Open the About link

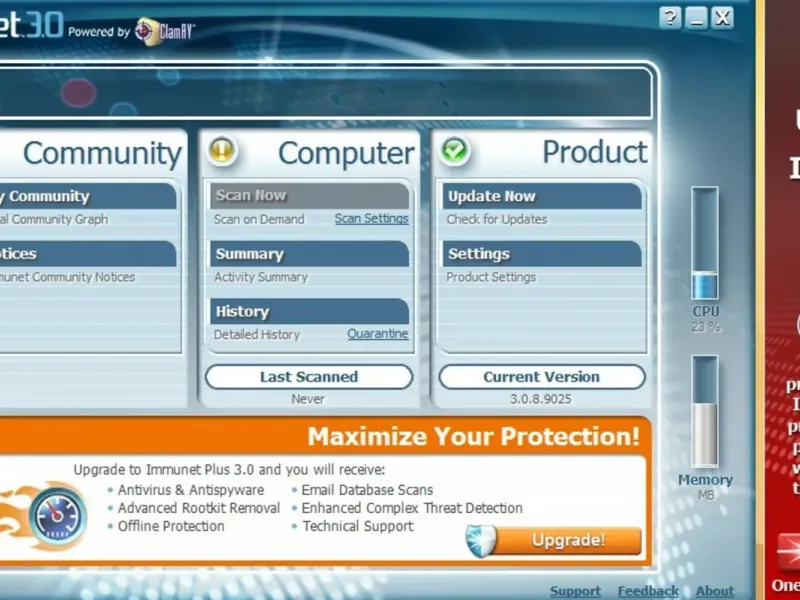tap(714, 591)
